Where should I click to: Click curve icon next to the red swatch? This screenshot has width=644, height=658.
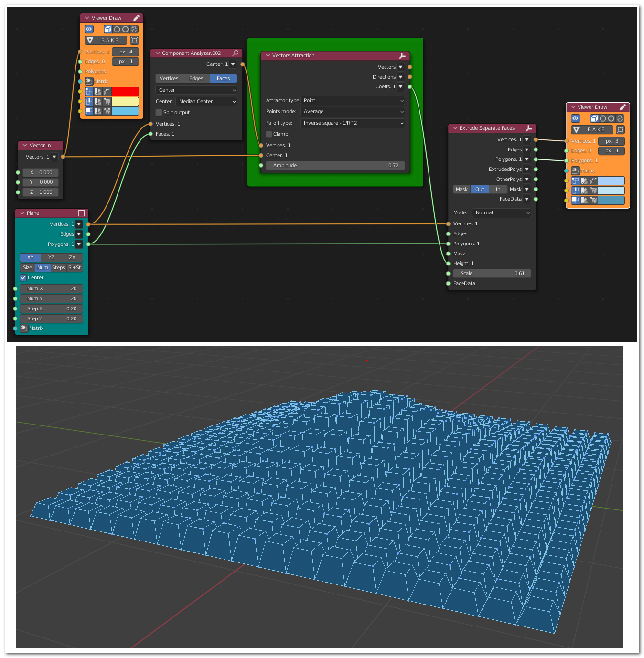click(x=107, y=91)
